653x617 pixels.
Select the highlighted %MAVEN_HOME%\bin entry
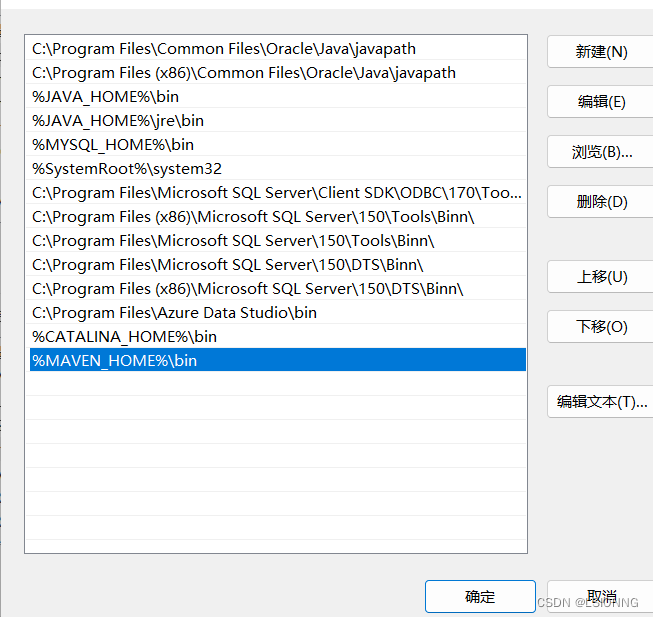(x=278, y=360)
